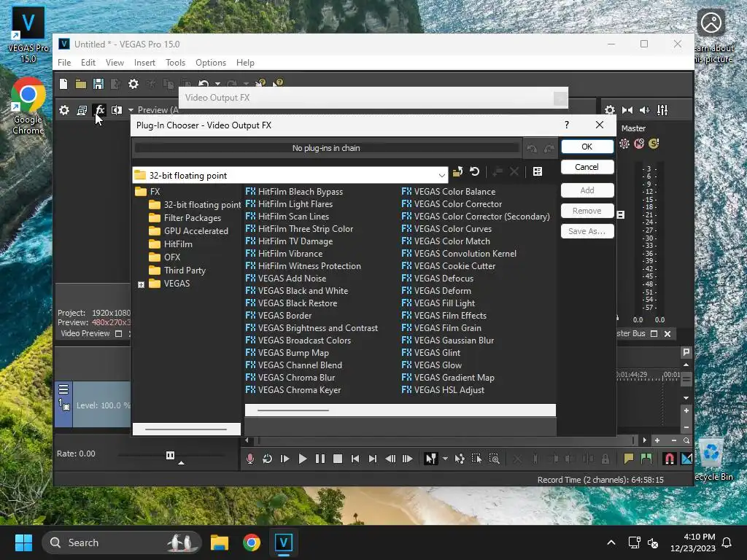
Task: Open Preview quality dropdown arrow
Action: point(130,110)
